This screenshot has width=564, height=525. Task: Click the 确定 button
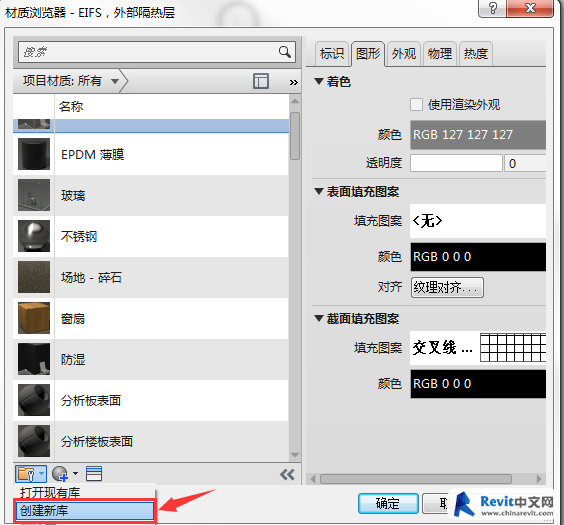click(388, 503)
